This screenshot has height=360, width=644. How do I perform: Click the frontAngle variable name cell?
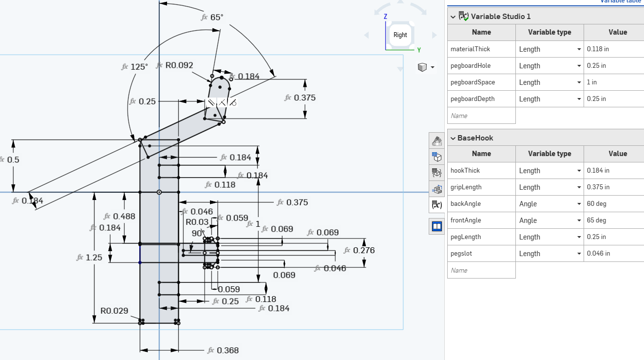(x=481, y=220)
